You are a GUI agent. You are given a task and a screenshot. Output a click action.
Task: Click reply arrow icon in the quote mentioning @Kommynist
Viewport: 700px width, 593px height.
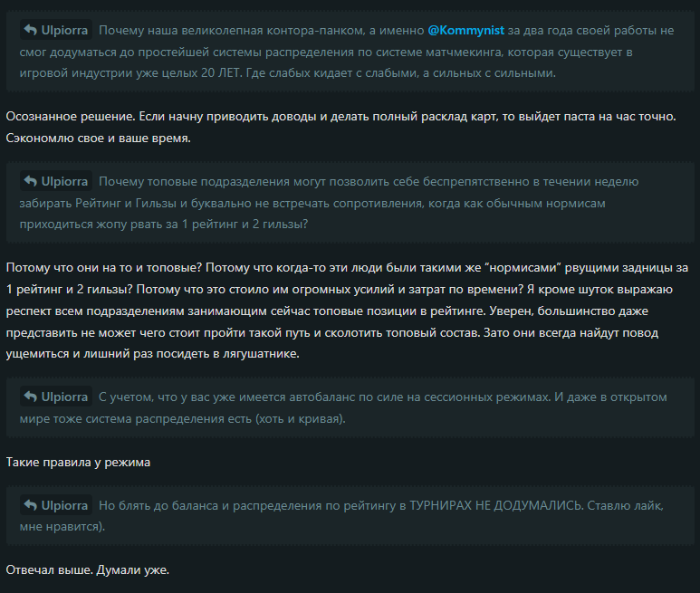click(31, 30)
